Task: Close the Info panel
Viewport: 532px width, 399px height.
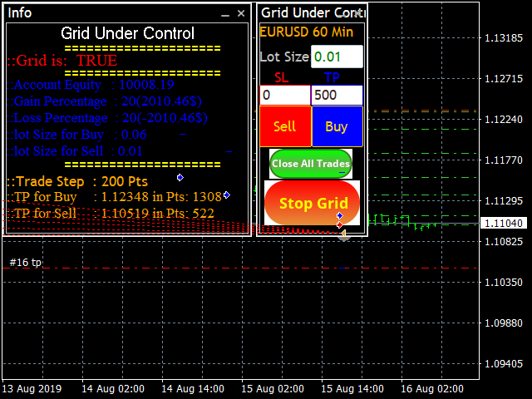Action: tap(241, 13)
